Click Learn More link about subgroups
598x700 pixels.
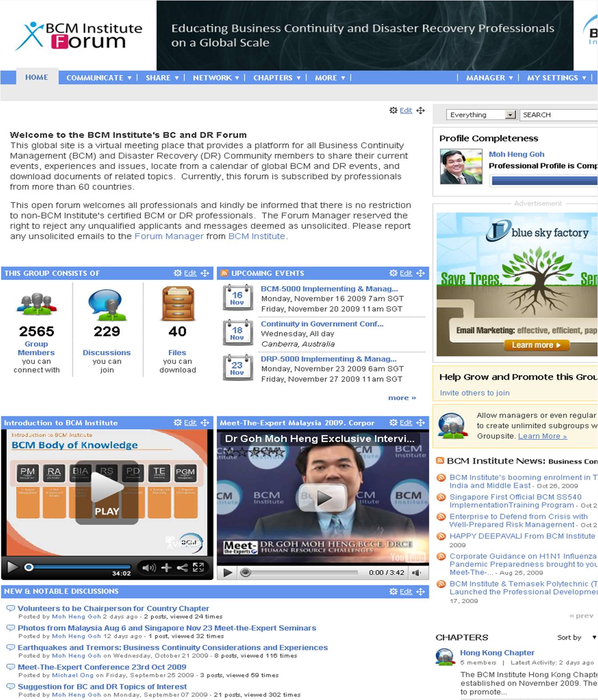(542, 436)
